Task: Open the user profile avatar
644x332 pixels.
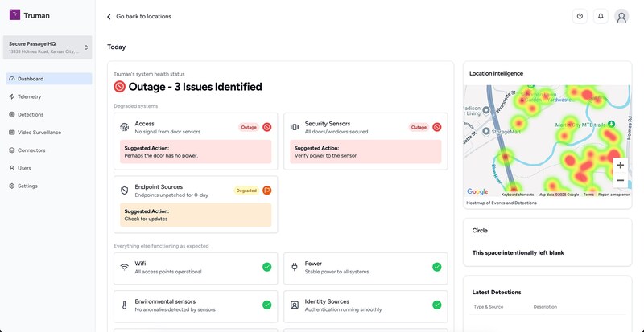Action: coord(621,16)
